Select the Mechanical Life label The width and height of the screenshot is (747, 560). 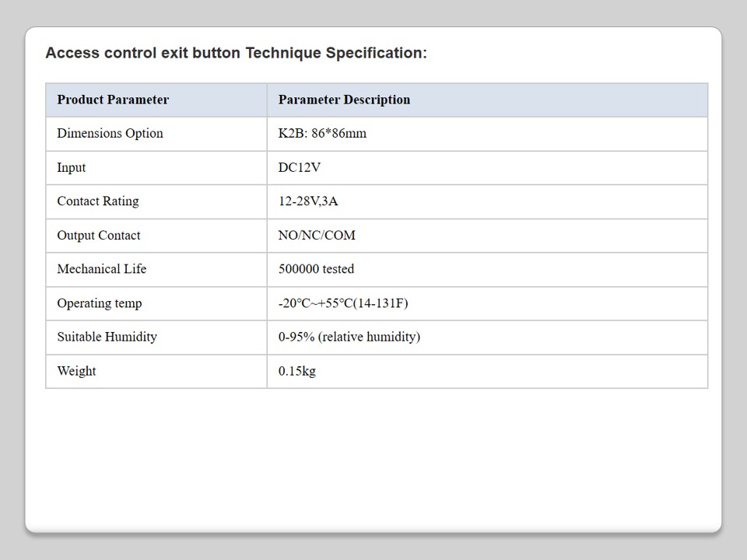click(101, 268)
